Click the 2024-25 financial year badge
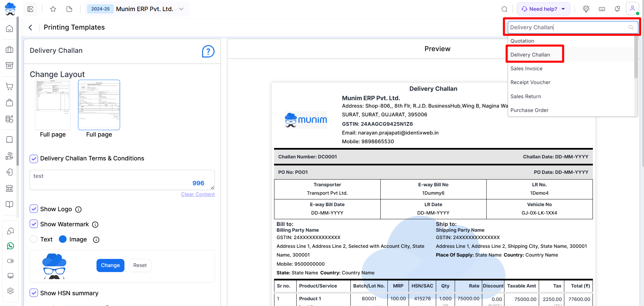Screen dimensions: 644x306 [x=100, y=9]
